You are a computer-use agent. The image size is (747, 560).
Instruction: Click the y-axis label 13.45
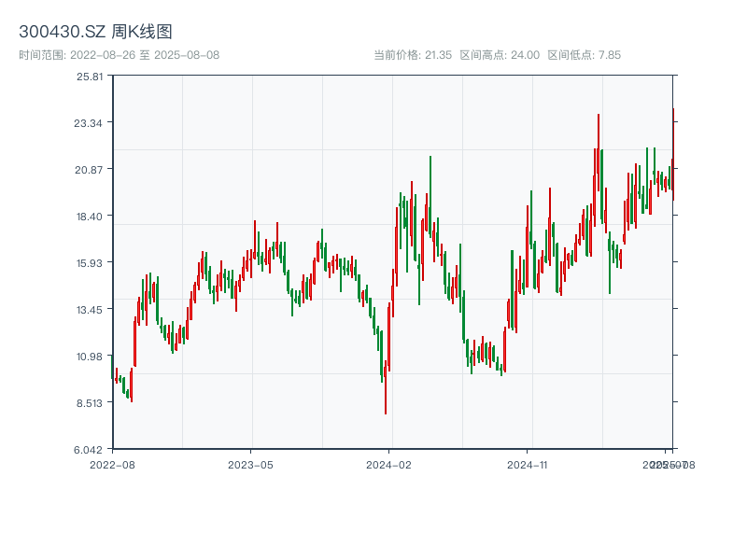click(90, 310)
